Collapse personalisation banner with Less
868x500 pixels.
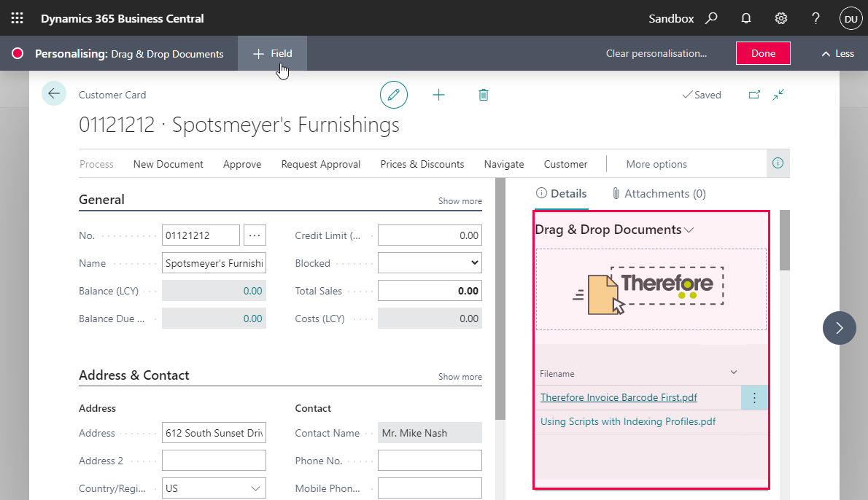(837, 53)
